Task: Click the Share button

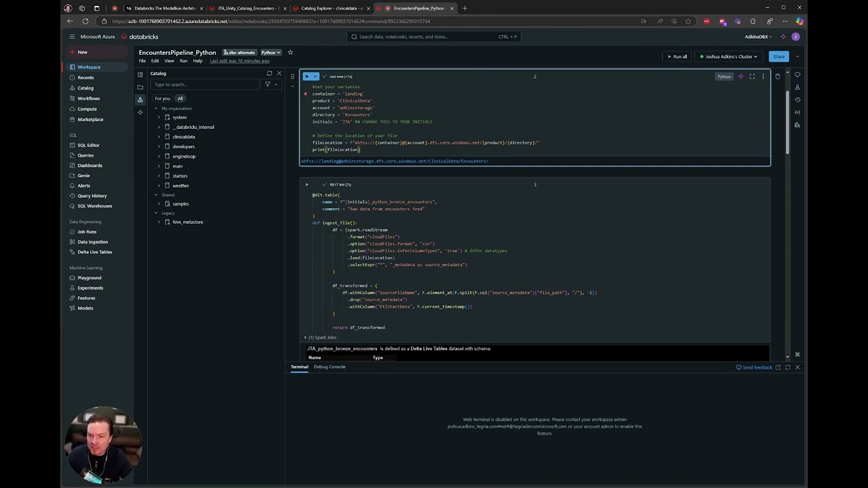Action: pyautogui.click(x=778, y=57)
